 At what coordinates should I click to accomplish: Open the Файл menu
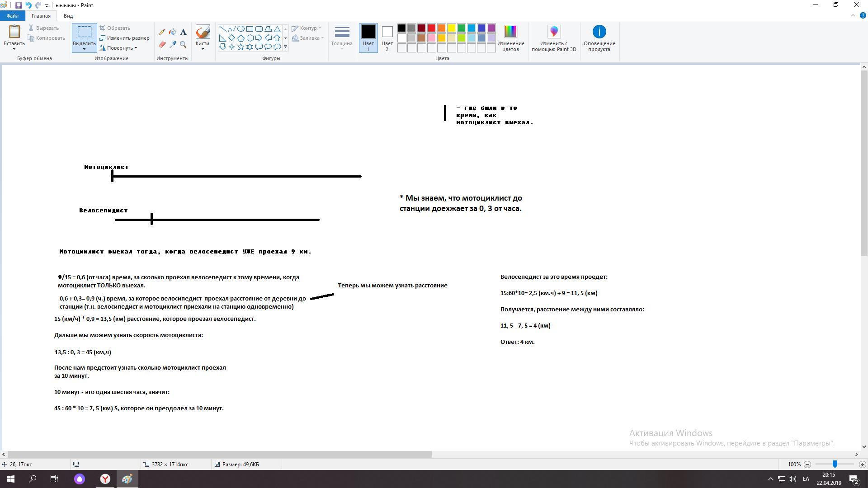(13, 16)
